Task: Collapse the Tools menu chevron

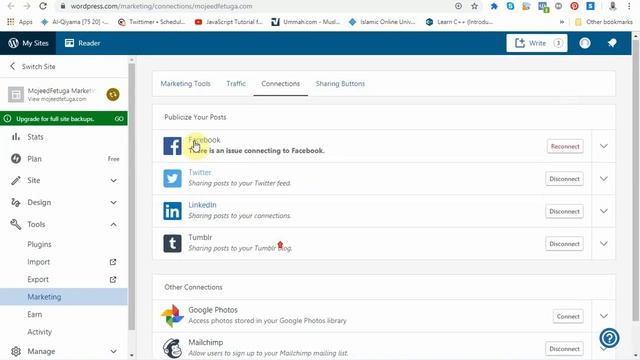Action: click(x=113, y=224)
